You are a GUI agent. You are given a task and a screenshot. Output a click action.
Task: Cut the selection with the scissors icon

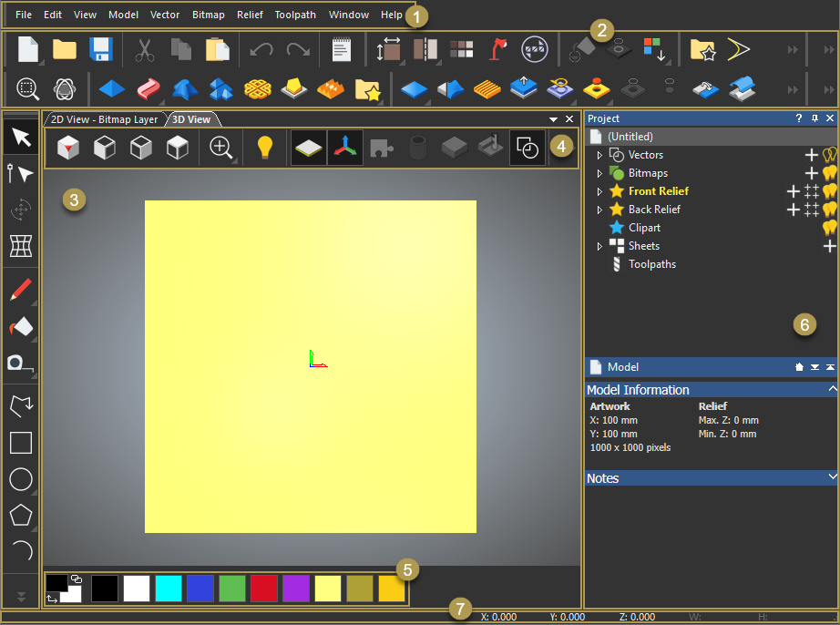145,49
